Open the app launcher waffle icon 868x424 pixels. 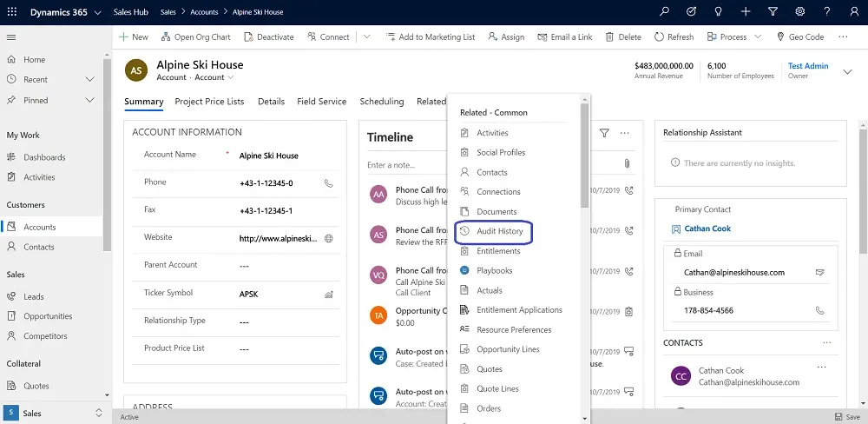point(11,11)
